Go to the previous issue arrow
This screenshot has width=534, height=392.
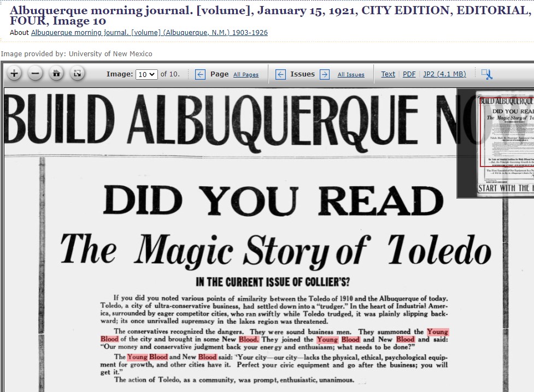tap(280, 74)
